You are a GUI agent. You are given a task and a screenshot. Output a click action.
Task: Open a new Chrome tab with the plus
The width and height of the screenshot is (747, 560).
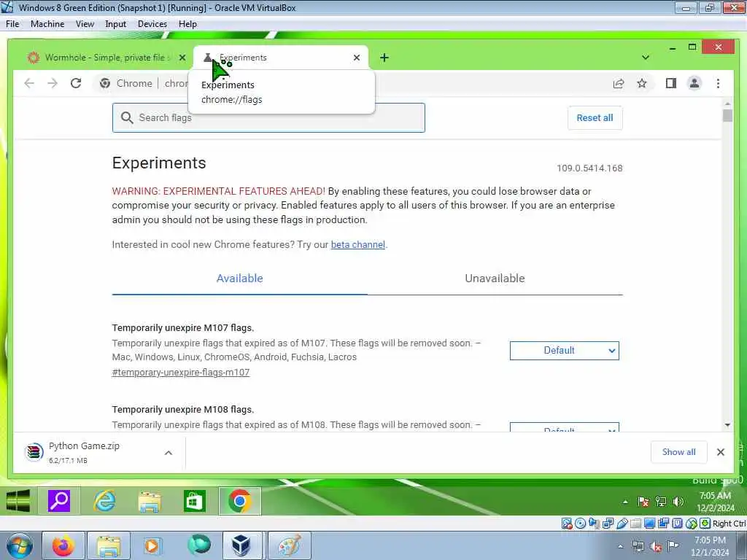click(384, 58)
